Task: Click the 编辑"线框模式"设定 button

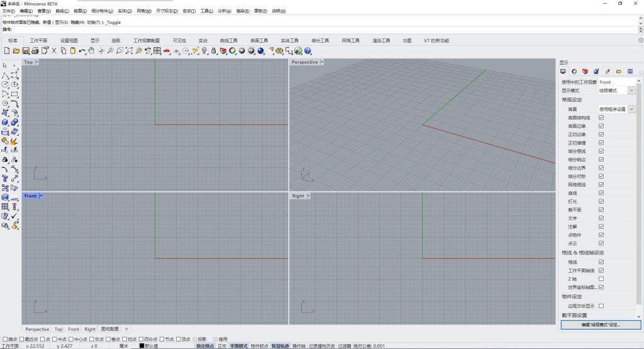Action: pos(601,324)
